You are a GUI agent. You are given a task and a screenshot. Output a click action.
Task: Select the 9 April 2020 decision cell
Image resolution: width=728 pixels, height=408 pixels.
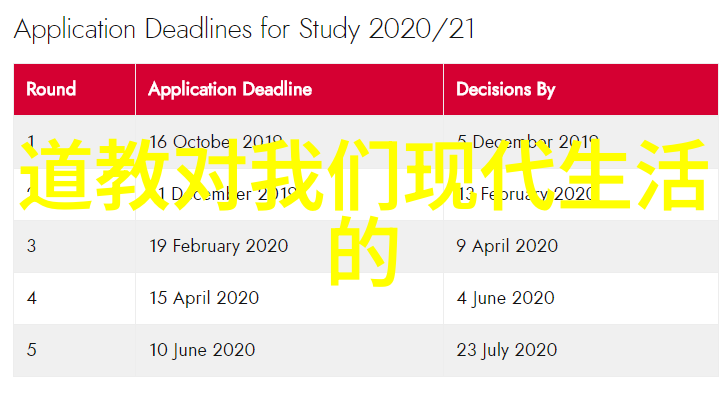581,246
